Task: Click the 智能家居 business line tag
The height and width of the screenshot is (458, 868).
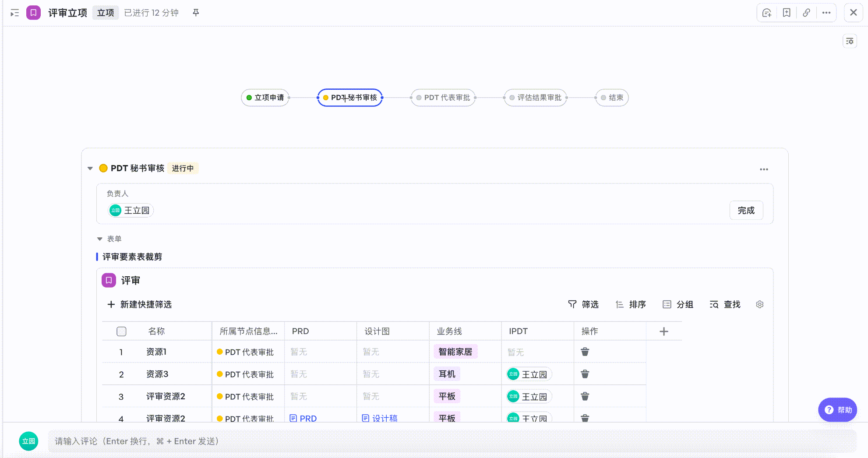Action: click(455, 352)
